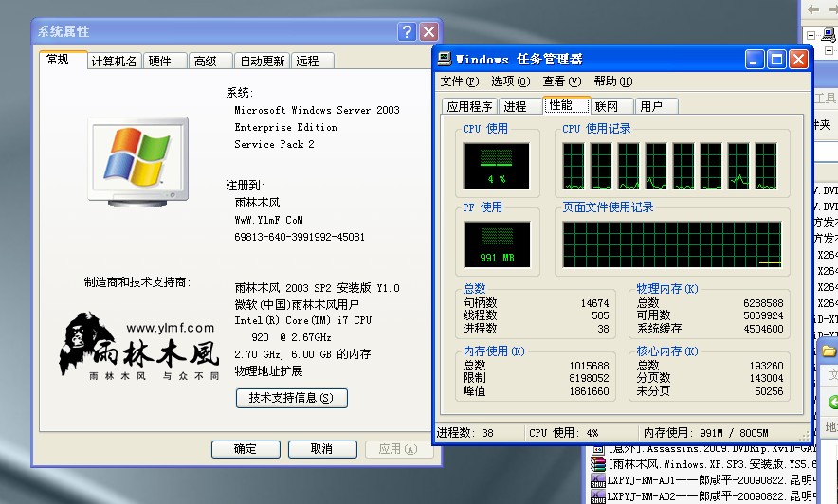Open the 选项(O) menu in Task Manager
The image size is (838, 504).
[x=510, y=81]
